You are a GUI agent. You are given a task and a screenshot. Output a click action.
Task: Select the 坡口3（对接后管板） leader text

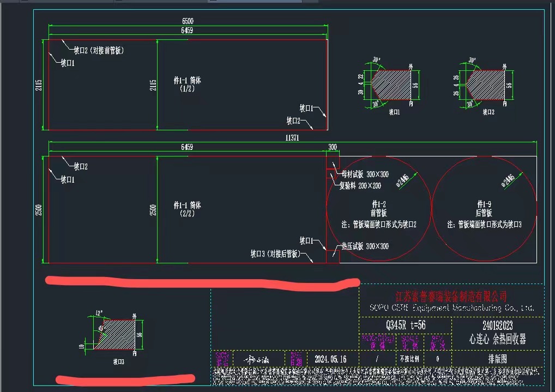tap(275, 254)
